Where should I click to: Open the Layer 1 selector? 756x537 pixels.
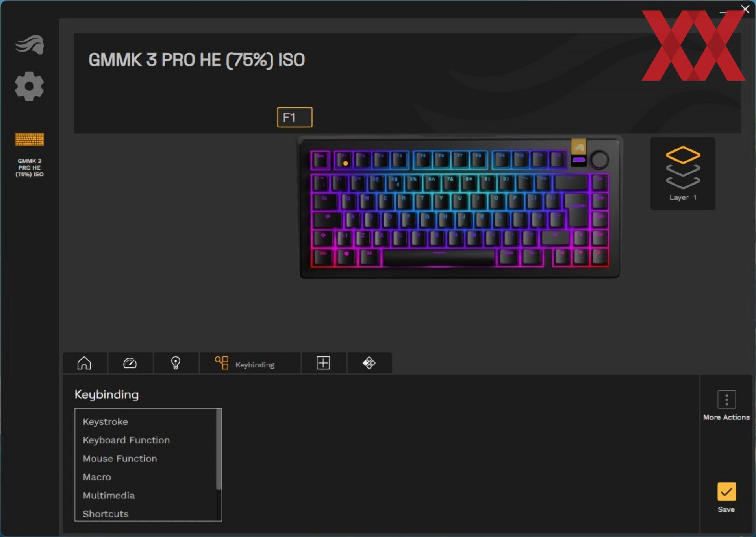coord(683,173)
